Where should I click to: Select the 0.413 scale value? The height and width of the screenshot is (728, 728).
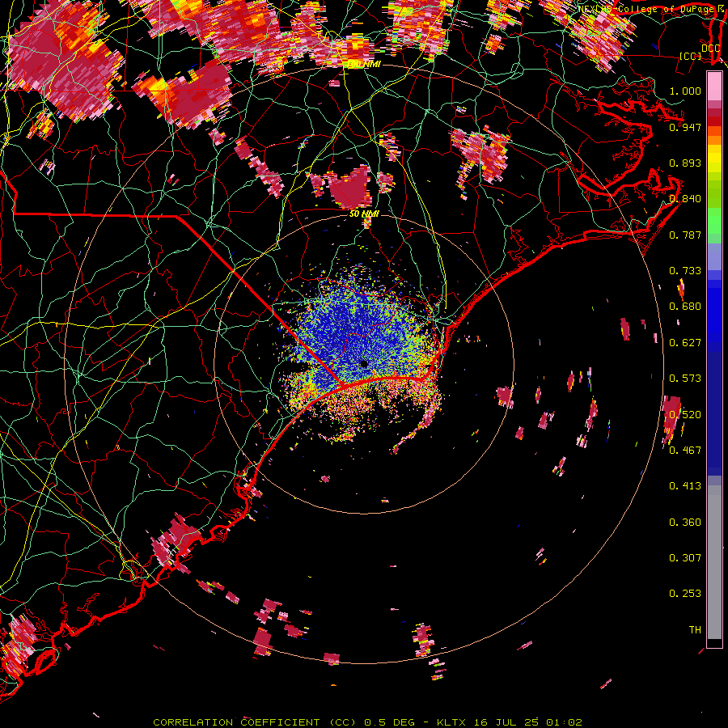685,485
